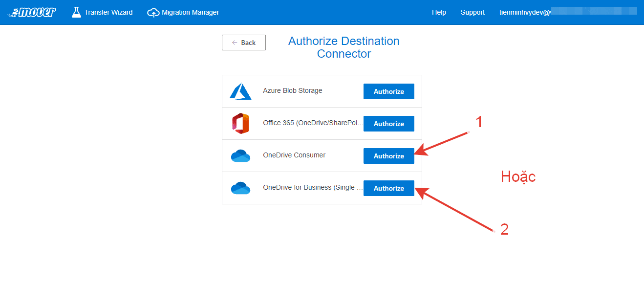Go back with the Back button

[x=244, y=43]
